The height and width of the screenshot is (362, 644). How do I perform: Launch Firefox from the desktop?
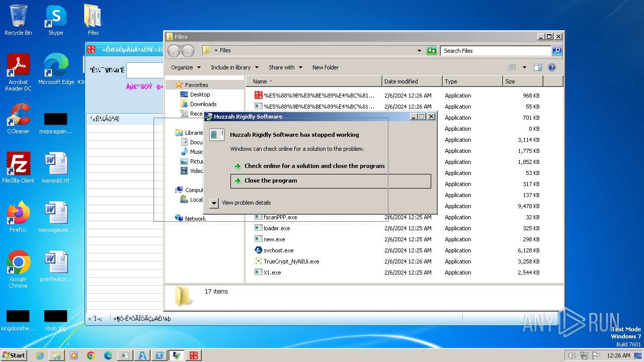point(18,217)
